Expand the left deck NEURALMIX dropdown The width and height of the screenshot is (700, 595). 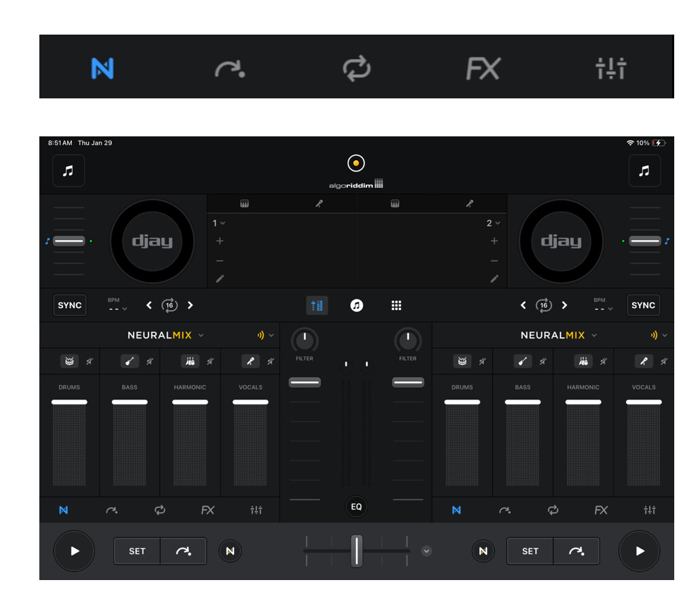coord(201,335)
